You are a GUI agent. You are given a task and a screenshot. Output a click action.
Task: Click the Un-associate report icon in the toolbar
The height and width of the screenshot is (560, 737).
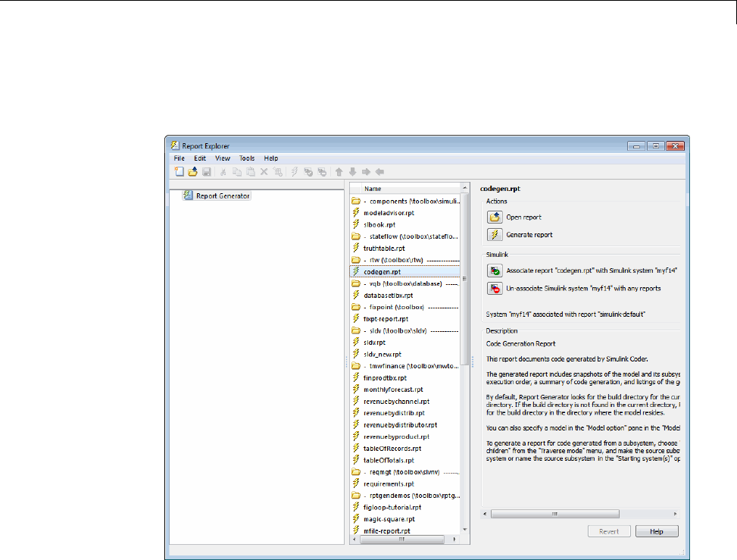coord(322,171)
